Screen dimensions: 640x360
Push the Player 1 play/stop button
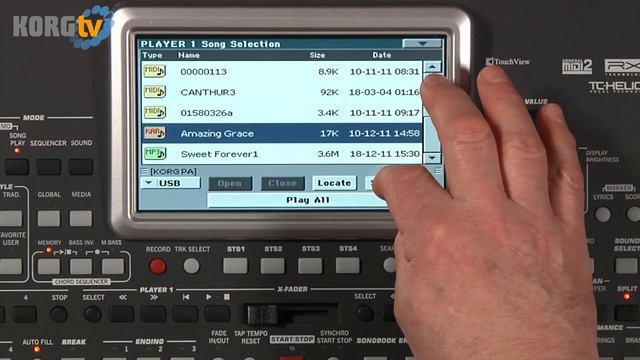coord(217,314)
